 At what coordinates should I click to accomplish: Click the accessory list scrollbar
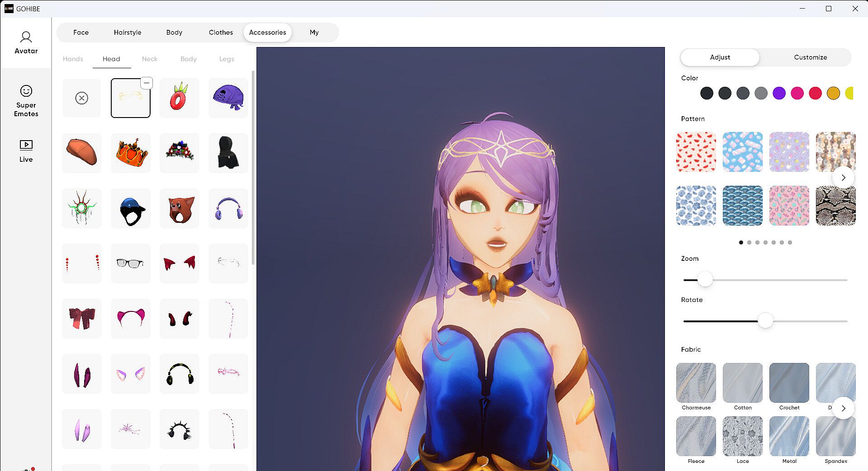[x=253, y=168]
